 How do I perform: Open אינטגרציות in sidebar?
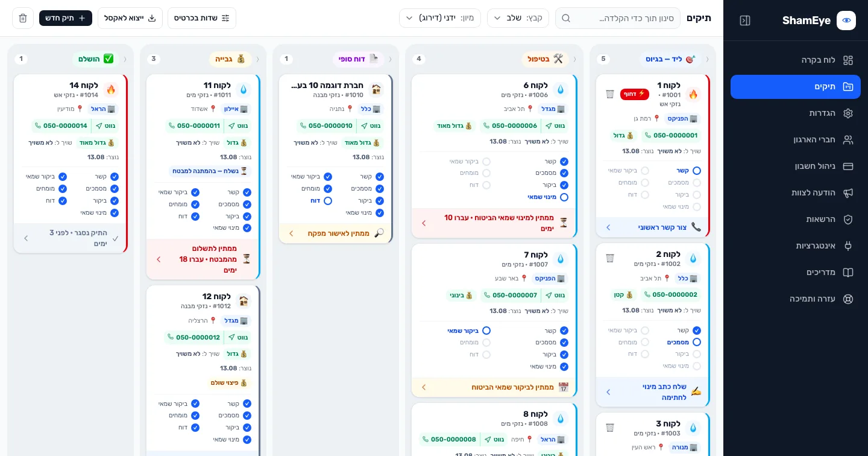(x=796, y=246)
